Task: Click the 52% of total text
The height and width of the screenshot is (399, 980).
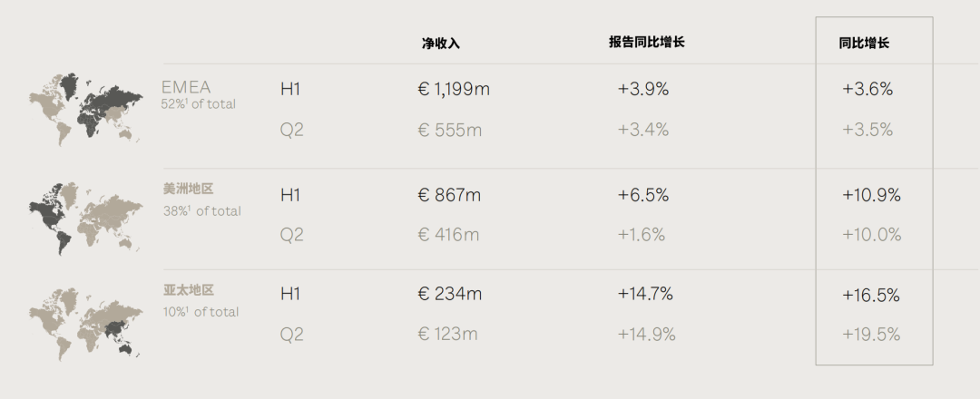Action: pyautogui.click(x=198, y=104)
